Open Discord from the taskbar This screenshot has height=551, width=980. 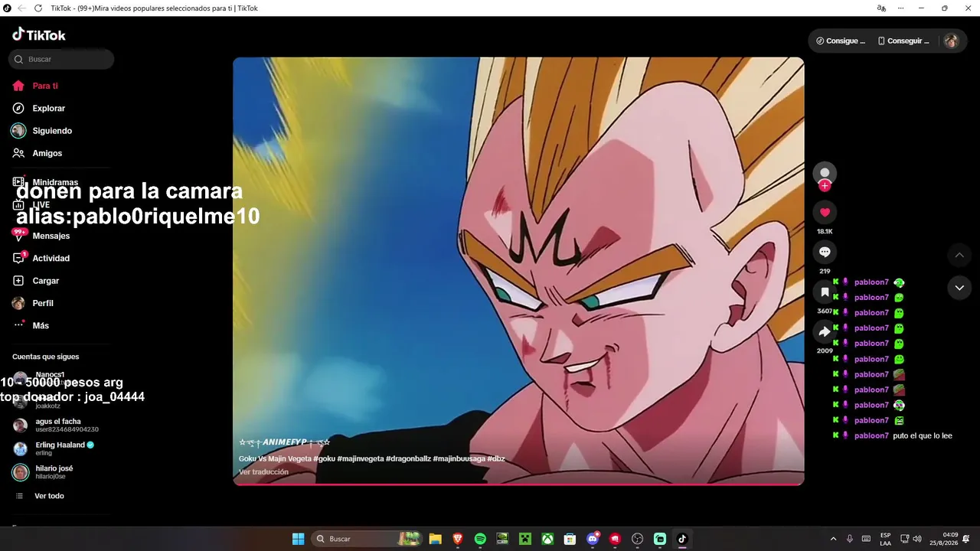point(593,539)
